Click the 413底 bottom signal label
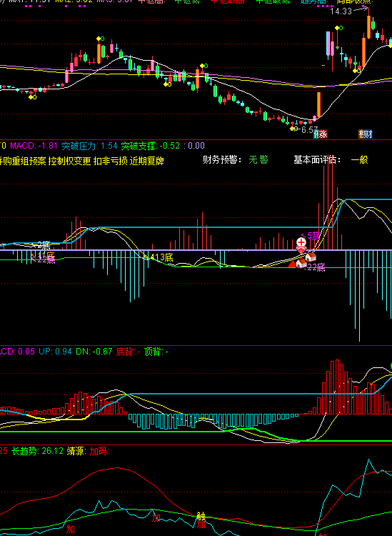The height and width of the screenshot is (536, 392). pos(161,257)
